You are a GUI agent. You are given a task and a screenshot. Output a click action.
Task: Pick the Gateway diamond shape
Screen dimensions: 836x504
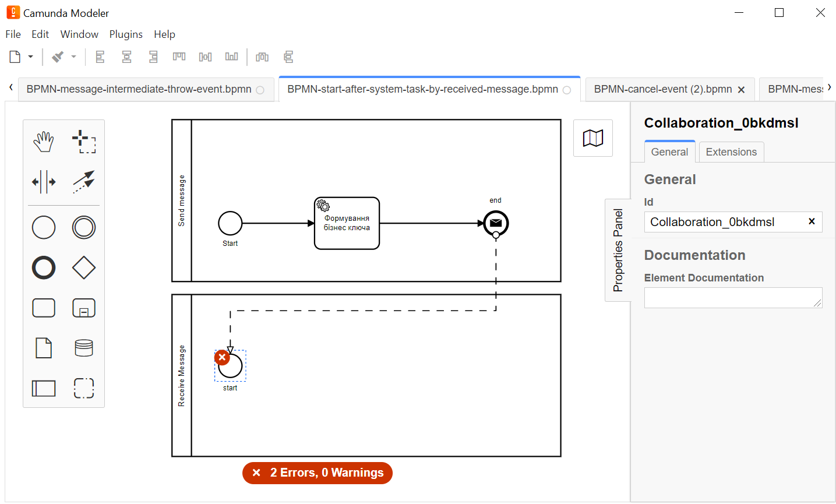[84, 268]
